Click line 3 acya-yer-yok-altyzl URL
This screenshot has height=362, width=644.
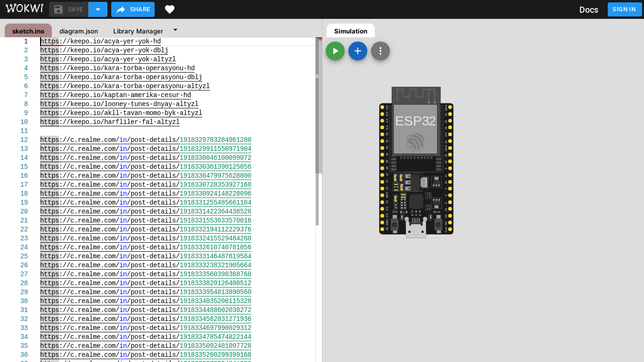[108, 59]
